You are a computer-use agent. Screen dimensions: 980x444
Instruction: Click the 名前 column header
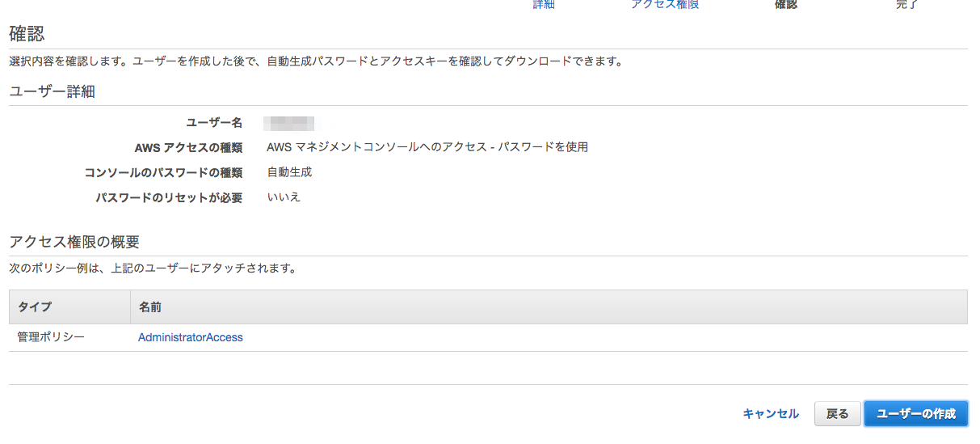pyautogui.click(x=549, y=307)
